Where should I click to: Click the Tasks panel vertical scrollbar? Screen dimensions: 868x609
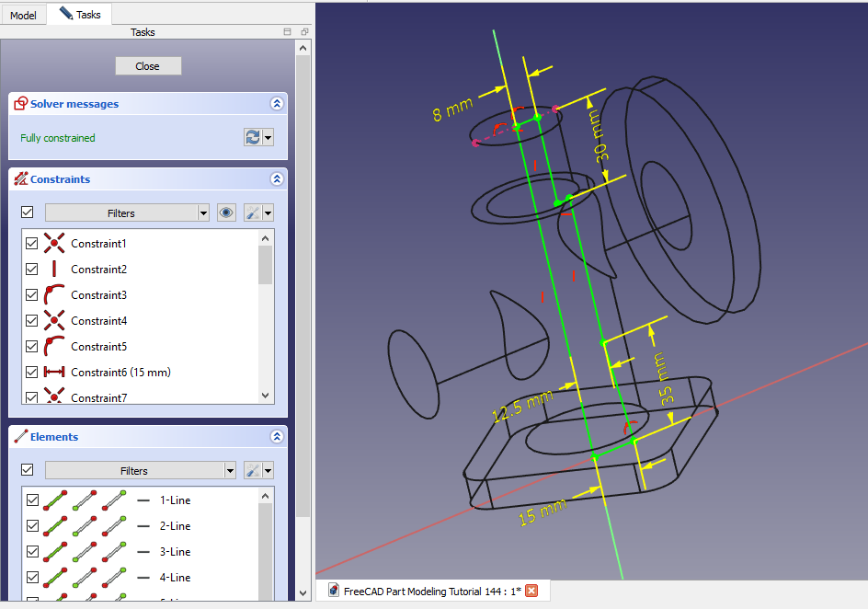303,276
